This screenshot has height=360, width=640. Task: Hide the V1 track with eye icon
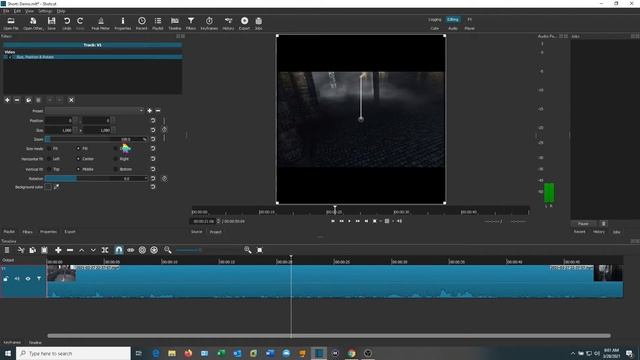tap(28, 279)
